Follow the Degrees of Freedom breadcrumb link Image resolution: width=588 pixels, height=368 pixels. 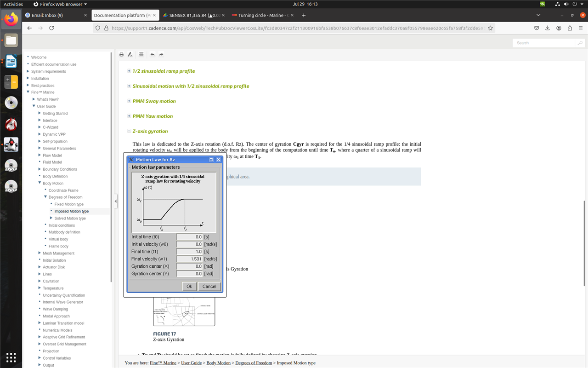pos(254,363)
